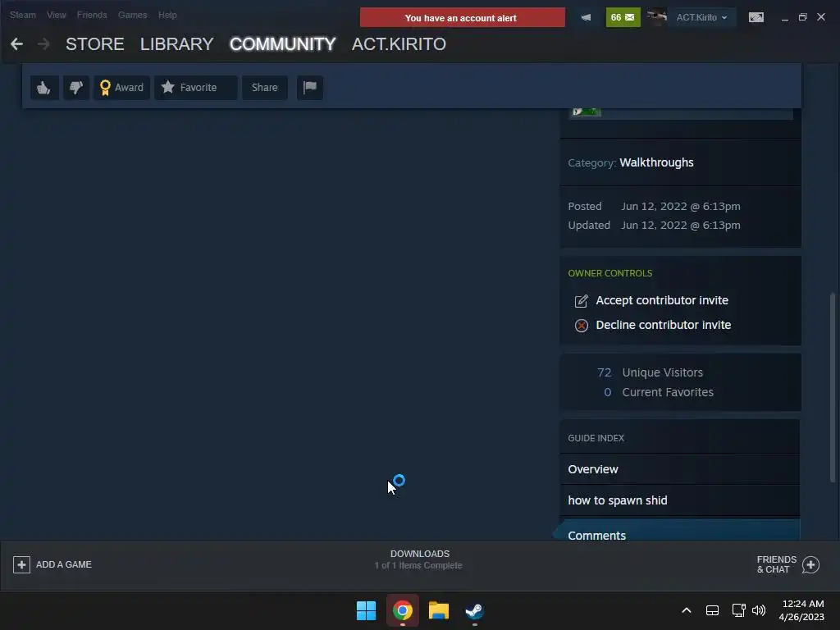Viewport: 840px width, 630px height.
Task: Click the GUIDE INDEX heading
Action: click(596, 438)
